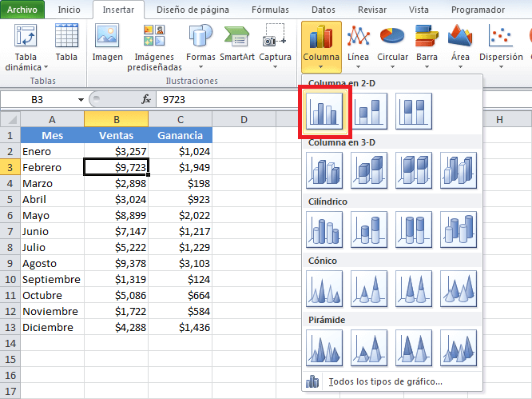Click the Ganancia header cell
The width and height of the screenshot is (532, 399).
[x=181, y=135]
